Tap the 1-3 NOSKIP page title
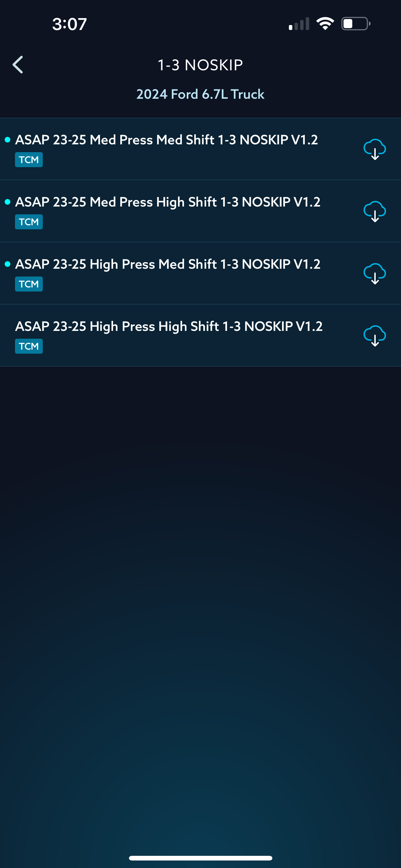The width and height of the screenshot is (401, 868). pos(200,65)
